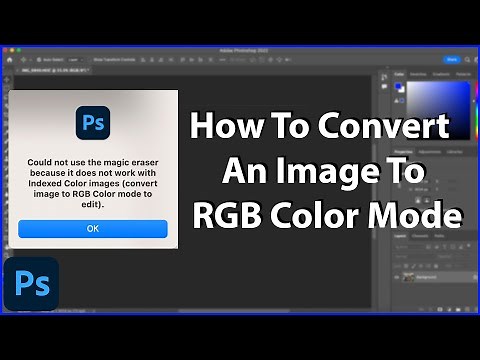Switch to the Layers tab
The height and width of the screenshot is (360, 480).
click(x=400, y=236)
